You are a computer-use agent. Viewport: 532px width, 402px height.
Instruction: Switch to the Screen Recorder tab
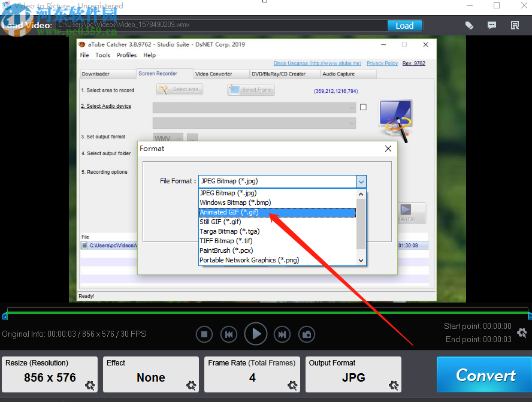pos(165,74)
